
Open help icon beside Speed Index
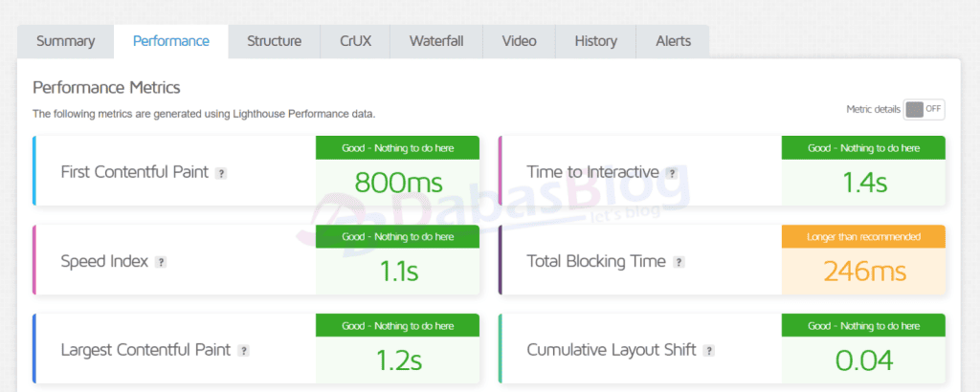pos(161,262)
